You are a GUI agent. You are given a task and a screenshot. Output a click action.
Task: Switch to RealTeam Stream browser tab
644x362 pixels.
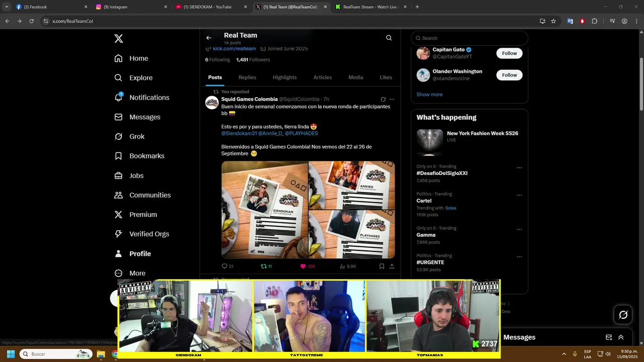(372, 7)
